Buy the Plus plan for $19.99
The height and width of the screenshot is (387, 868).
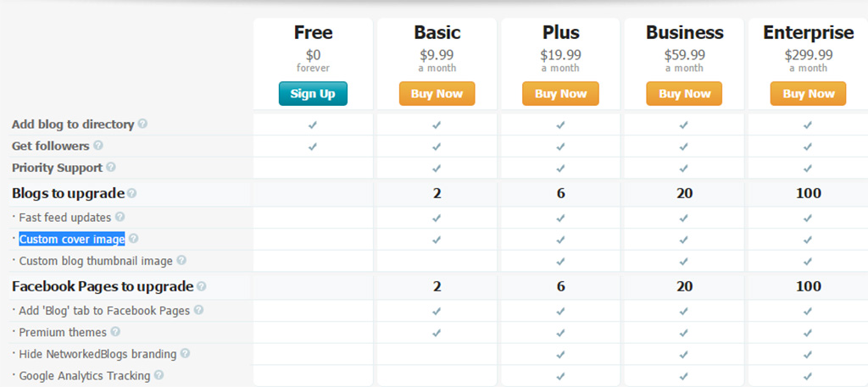click(560, 93)
